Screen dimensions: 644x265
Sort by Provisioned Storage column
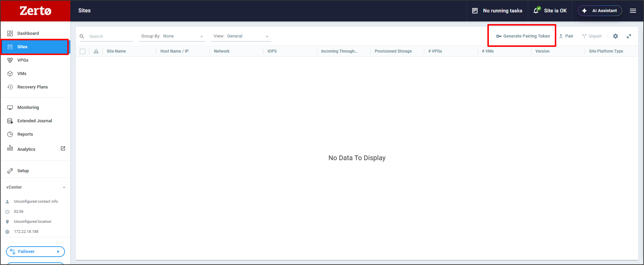pos(393,51)
